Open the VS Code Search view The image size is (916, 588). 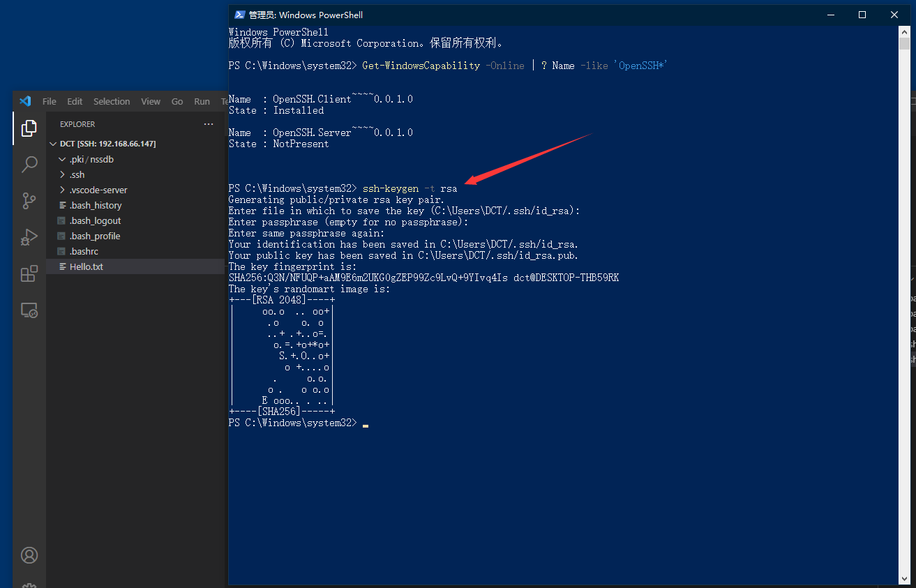pyautogui.click(x=29, y=165)
